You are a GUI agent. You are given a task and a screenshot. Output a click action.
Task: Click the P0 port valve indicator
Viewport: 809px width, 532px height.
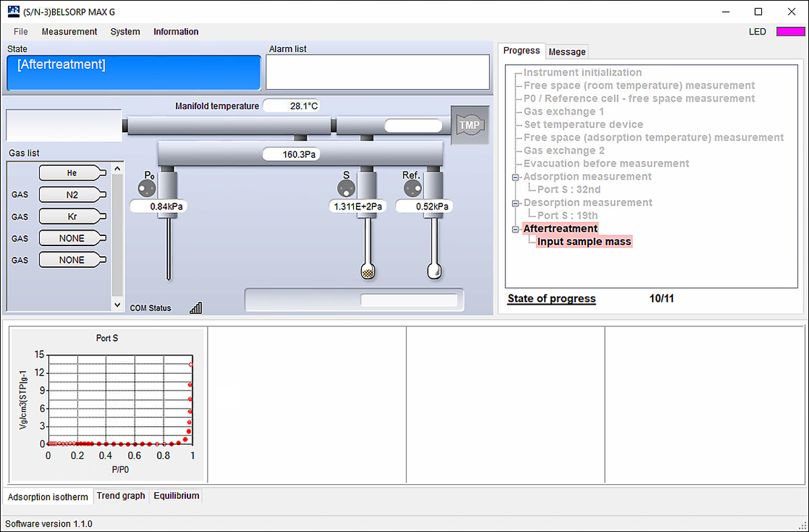click(148, 187)
